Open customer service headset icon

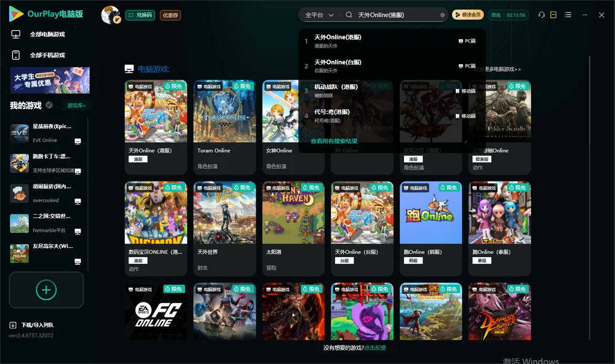[x=541, y=15]
